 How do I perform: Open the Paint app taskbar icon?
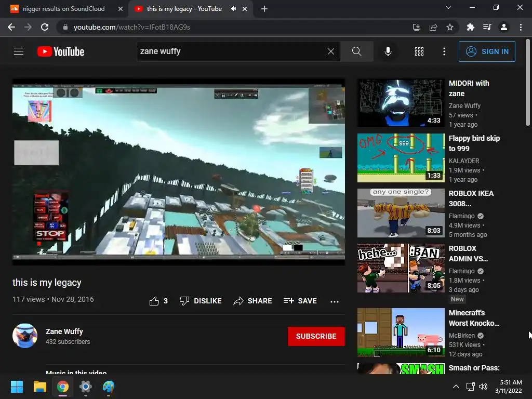click(x=109, y=387)
